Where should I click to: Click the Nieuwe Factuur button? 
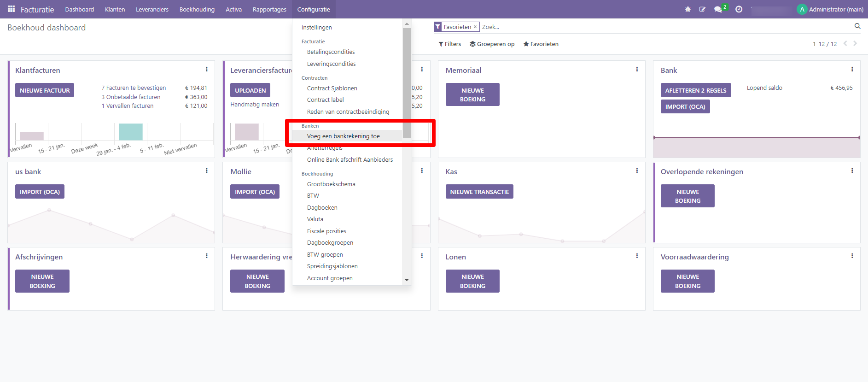pos(45,90)
